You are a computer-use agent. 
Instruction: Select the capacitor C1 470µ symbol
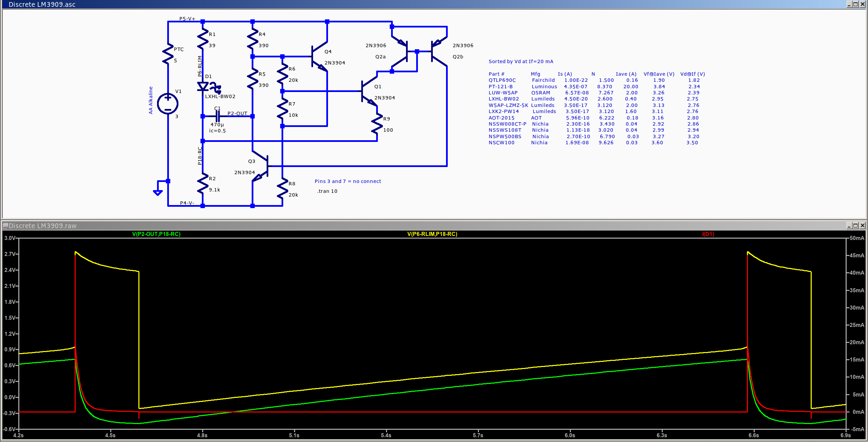pyautogui.click(x=217, y=117)
